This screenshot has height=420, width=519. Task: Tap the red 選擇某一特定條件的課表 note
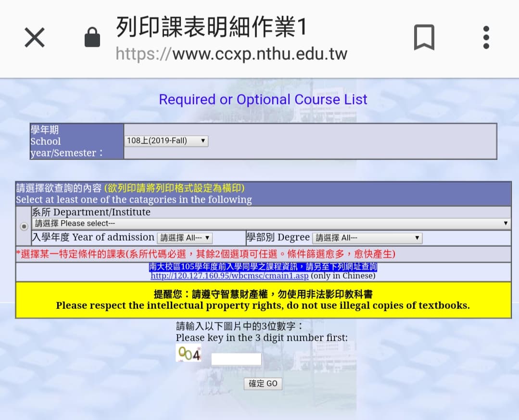[205, 254]
